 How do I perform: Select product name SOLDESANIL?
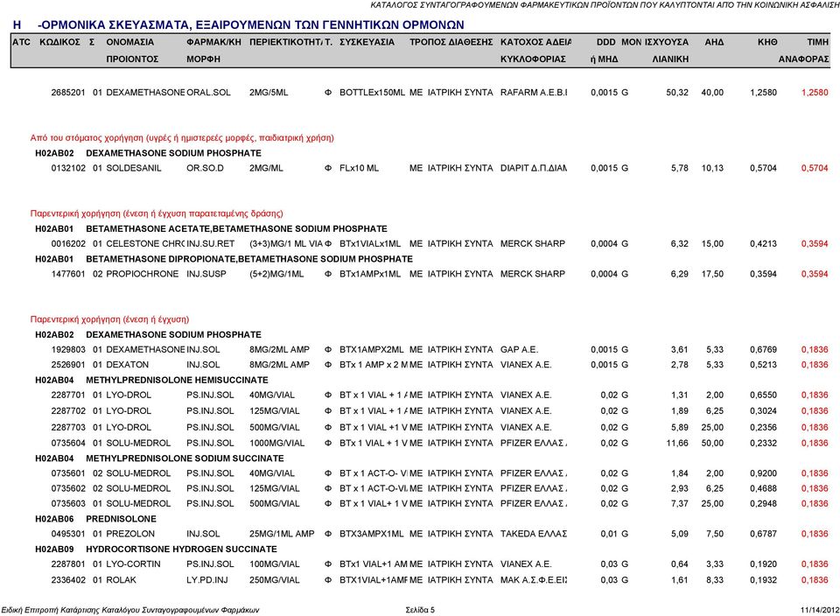click(x=133, y=168)
